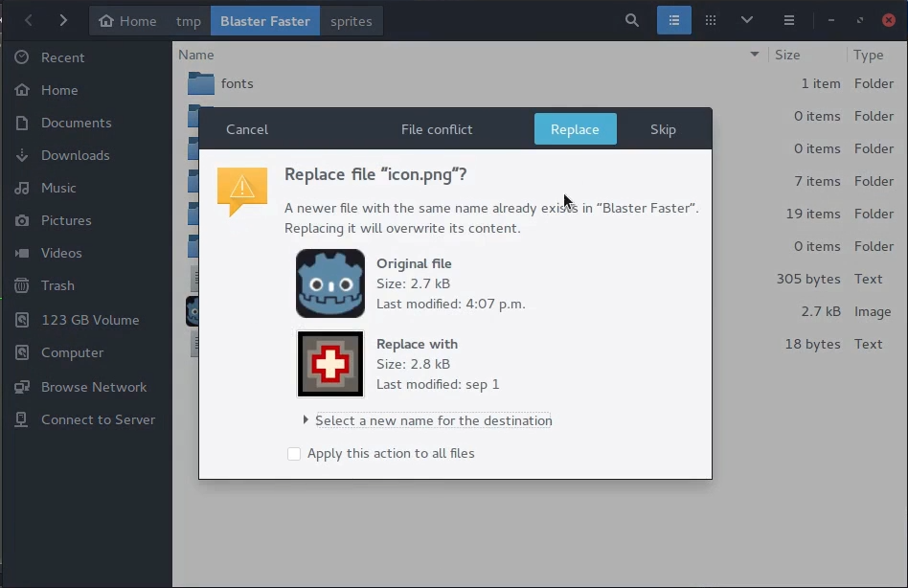Viewport: 908px width, 588px height.
Task: Select the fonts folder
Action: (540, 83)
